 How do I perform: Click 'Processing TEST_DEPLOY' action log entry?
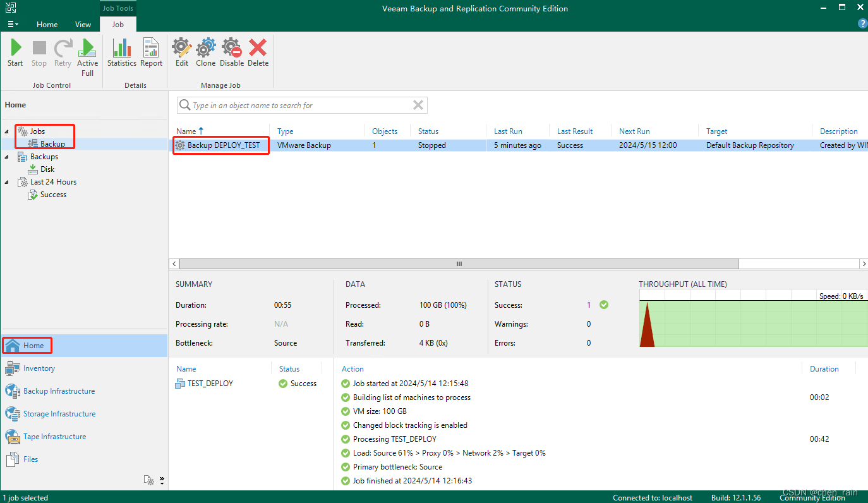(395, 439)
